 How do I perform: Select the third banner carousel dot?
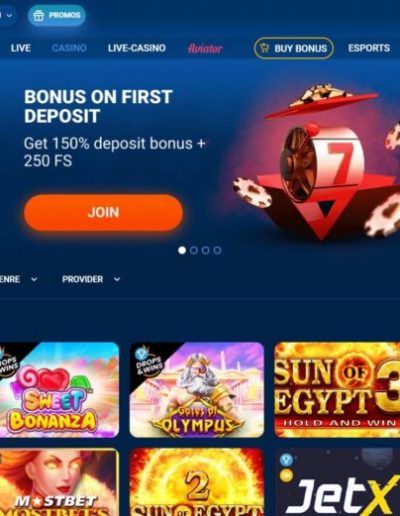[206, 250]
